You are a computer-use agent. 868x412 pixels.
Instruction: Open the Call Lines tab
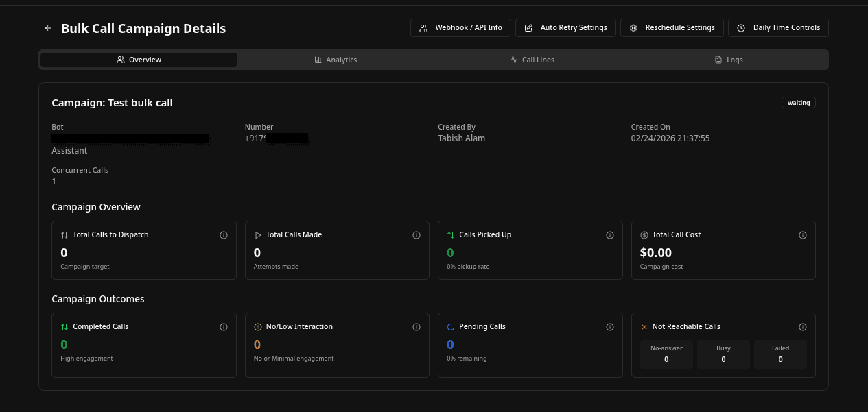(x=532, y=60)
